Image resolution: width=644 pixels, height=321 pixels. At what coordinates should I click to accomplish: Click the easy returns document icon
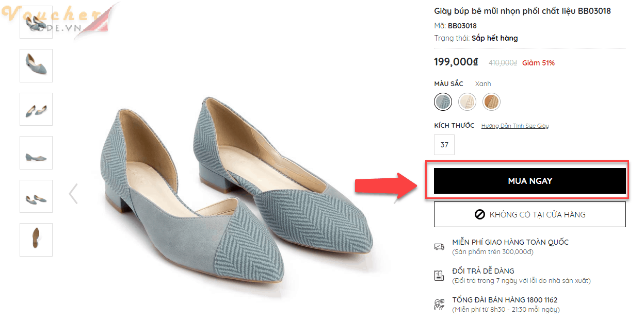click(x=439, y=276)
